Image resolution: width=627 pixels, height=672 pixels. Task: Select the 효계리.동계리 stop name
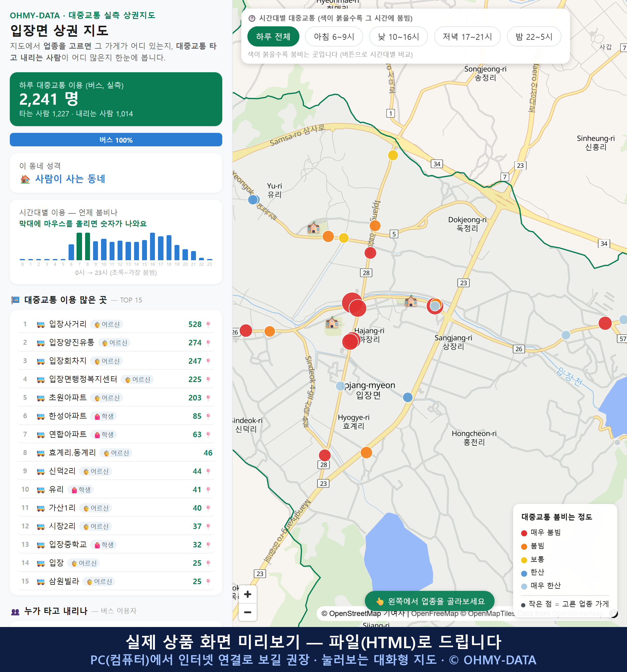(72, 452)
